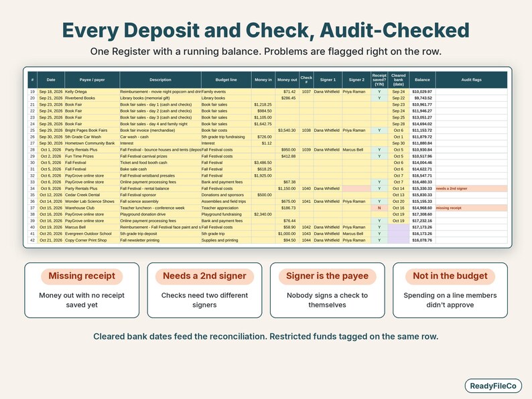Click the 'Money out' column header
The height and width of the screenshot is (399, 532).
coord(287,80)
